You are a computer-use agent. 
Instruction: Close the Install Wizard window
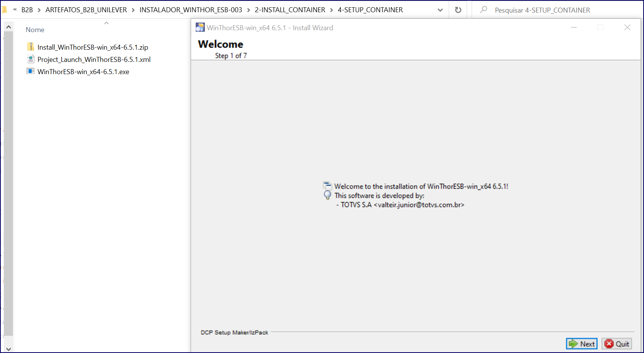[x=627, y=28]
